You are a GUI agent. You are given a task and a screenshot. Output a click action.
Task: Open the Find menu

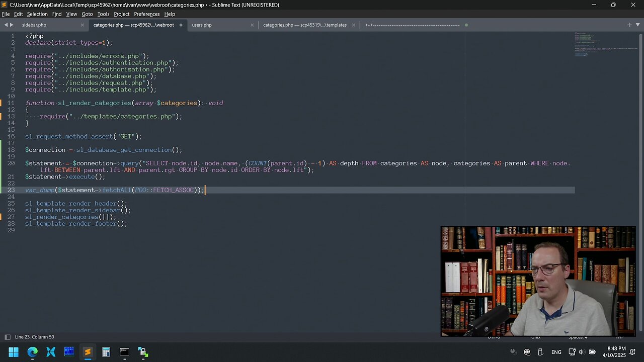tap(57, 14)
